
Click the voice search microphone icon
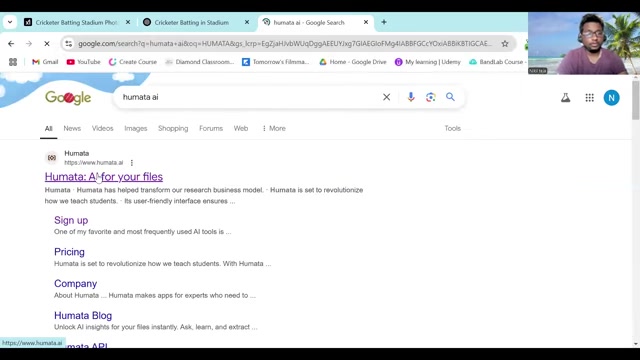click(x=411, y=97)
